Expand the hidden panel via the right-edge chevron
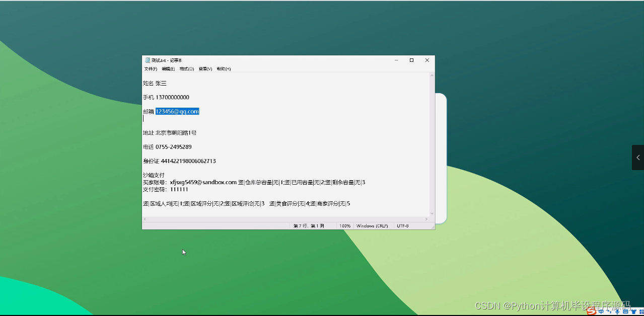Screen dimensions: 644x316 pos(638,157)
